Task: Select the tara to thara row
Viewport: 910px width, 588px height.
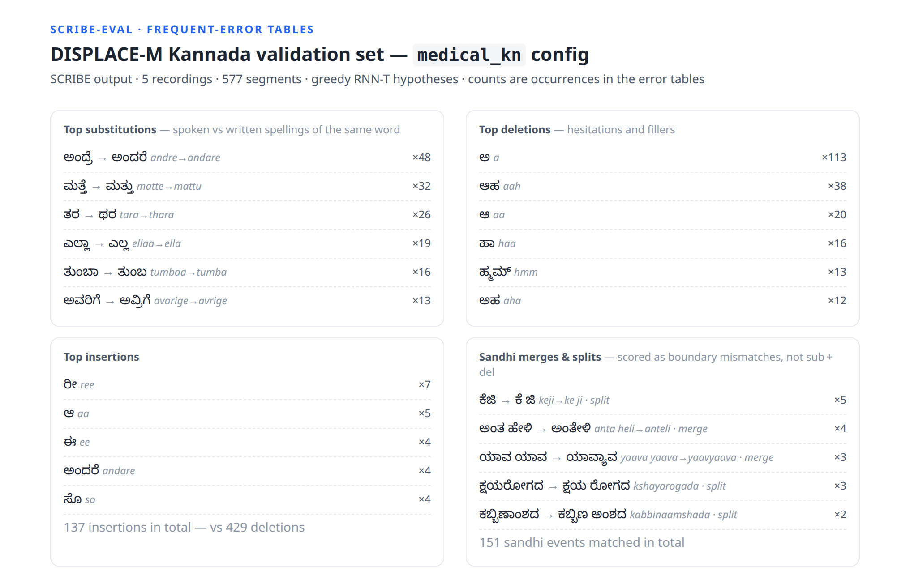Action: [x=247, y=215]
